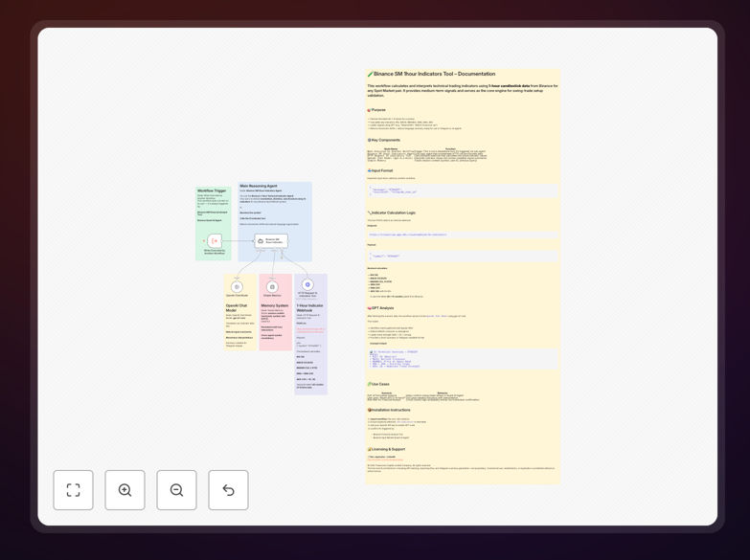
Task: Click the Indicator Calculation Logic heading
Action: tap(392, 213)
